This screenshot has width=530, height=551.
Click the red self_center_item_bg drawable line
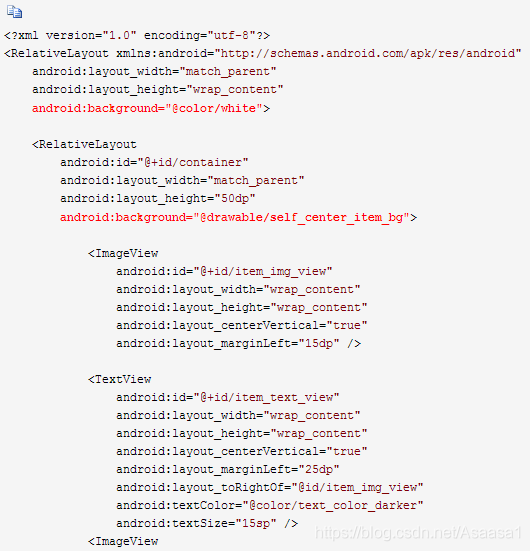coord(239,218)
